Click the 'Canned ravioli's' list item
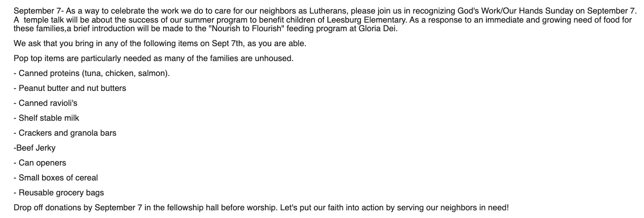 (45, 103)
